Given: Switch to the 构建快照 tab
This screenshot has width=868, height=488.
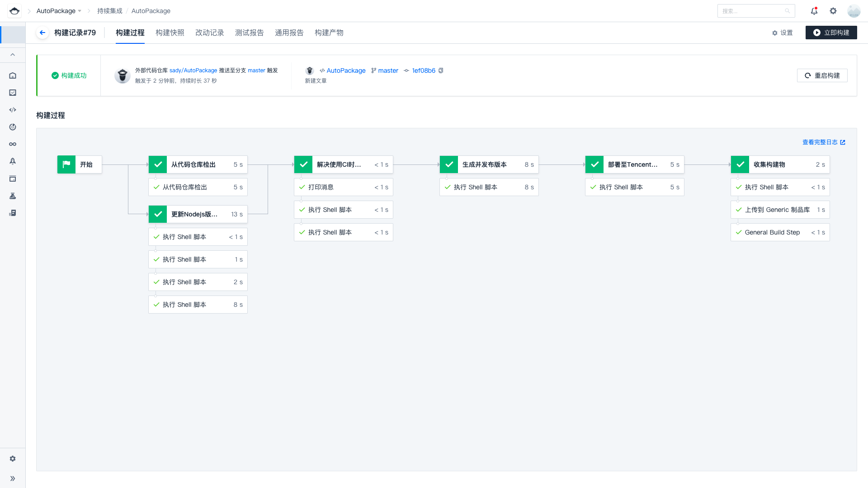Looking at the screenshot, I should [170, 33].
